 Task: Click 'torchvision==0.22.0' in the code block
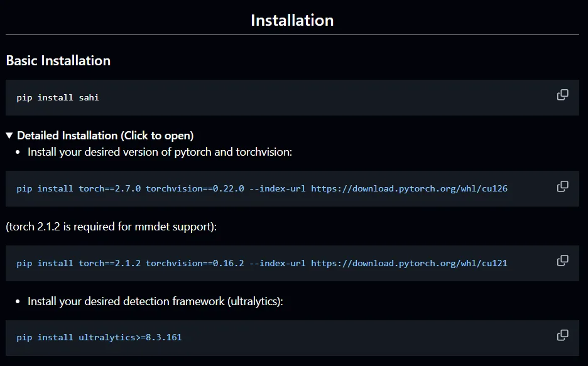195,189
